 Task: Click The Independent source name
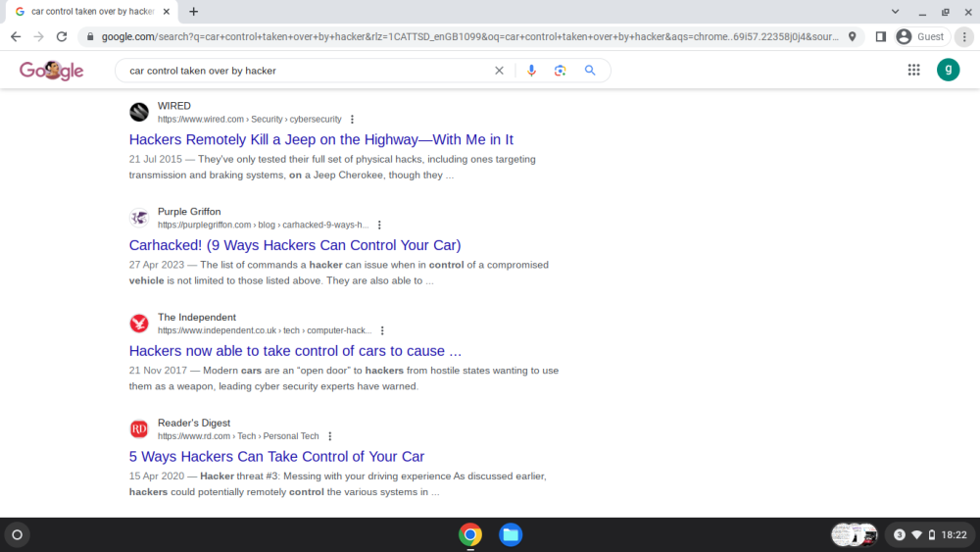(x=197, y=317)
